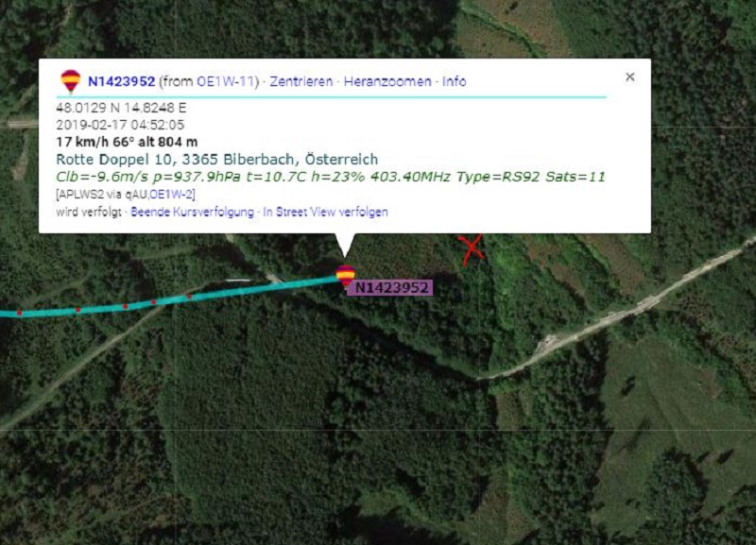Click the red X marker on the map

[471, 249]
